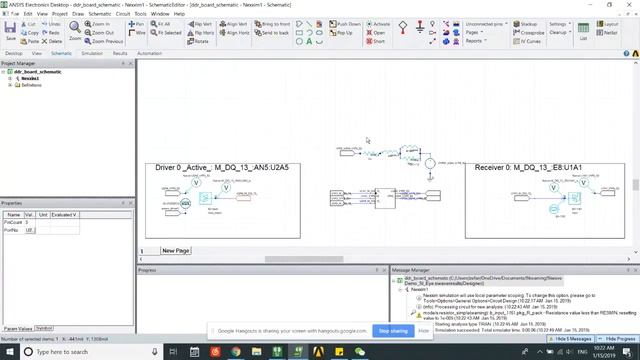Collapse the ddr_board_schematic project node
The width and height of the screenshot is (640, 360).
click(x=3, y=72)
